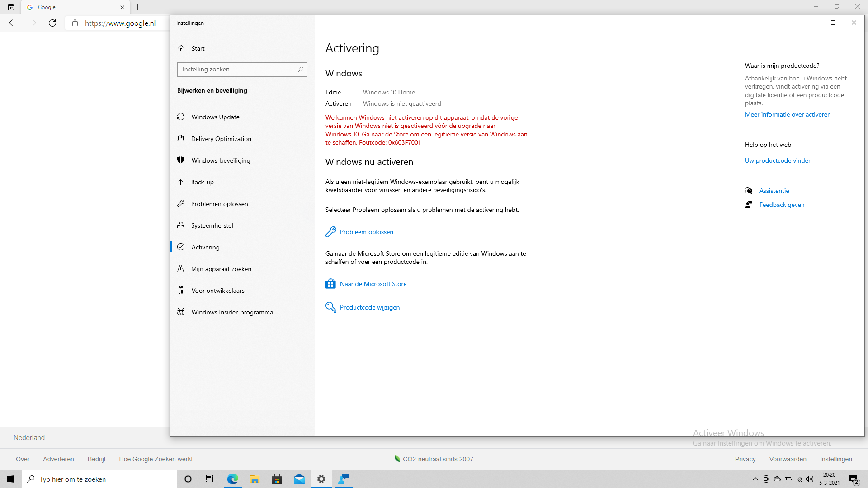Click the Feedback geven link
Image resolution: width=868 pixels, height=488 pixels.
click(782, 205)
